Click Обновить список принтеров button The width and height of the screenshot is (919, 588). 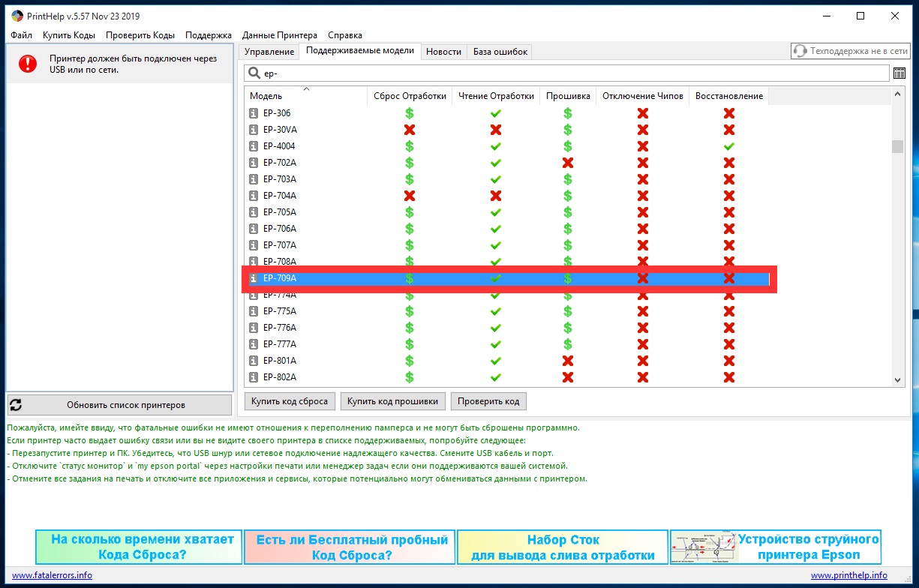(120, 405)
